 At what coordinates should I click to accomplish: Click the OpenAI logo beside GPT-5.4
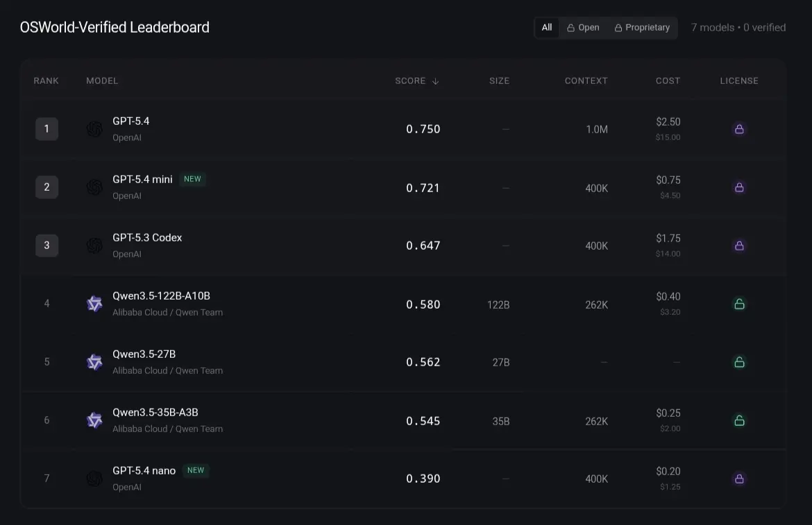(94, 129)
